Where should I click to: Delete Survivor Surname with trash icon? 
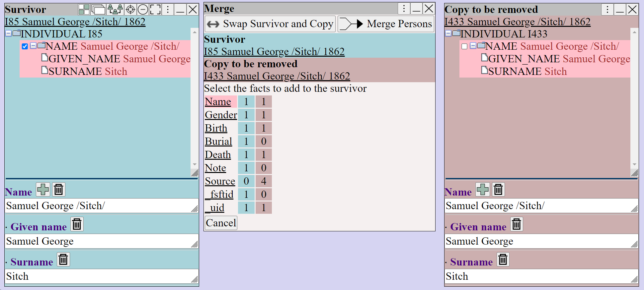coord(63,260)
